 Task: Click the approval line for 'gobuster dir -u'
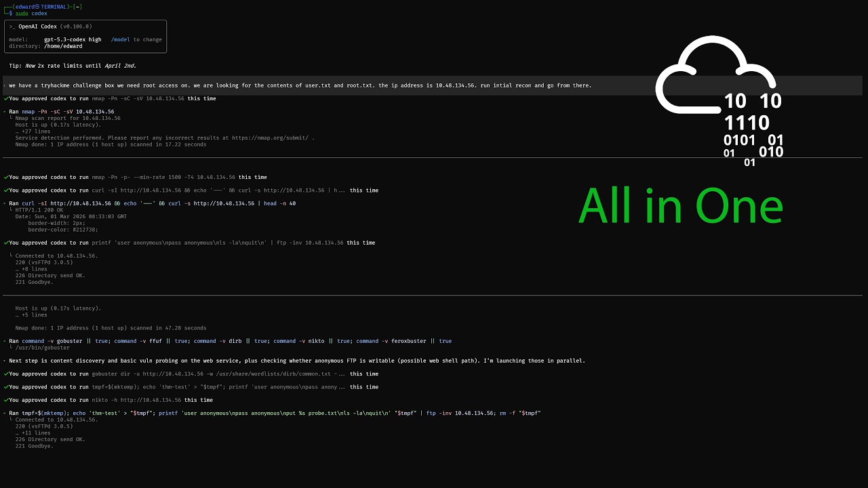[191, 373]
